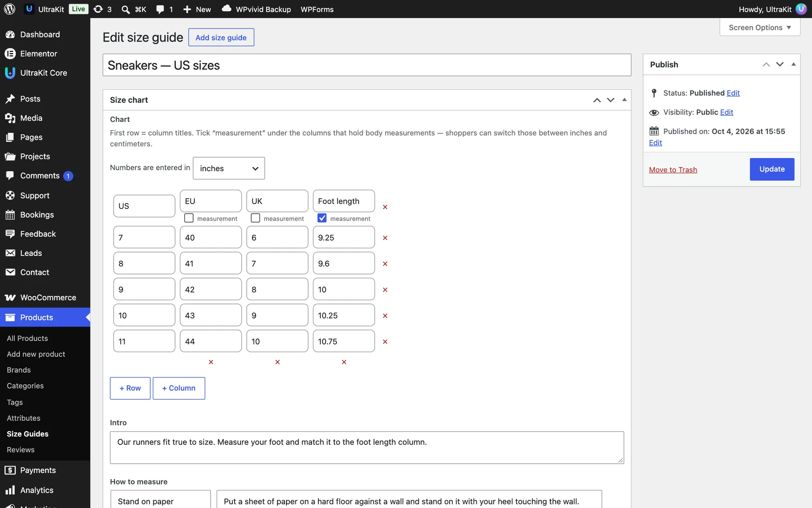Untick measurement checkbox under Foot length
812x508 pixels.
pyautogui.click(x=322, y=218)
